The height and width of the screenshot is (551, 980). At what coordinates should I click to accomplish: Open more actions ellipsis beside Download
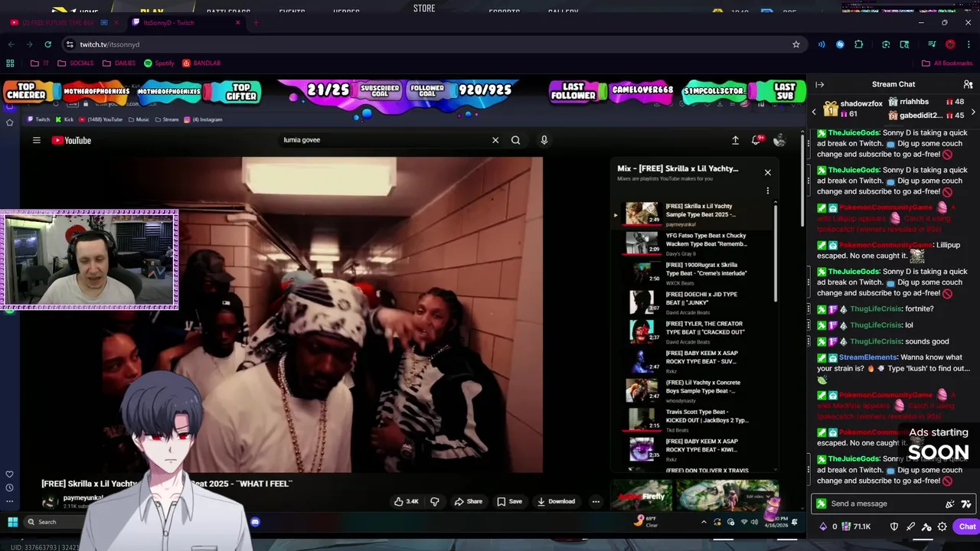click(596, 501)
